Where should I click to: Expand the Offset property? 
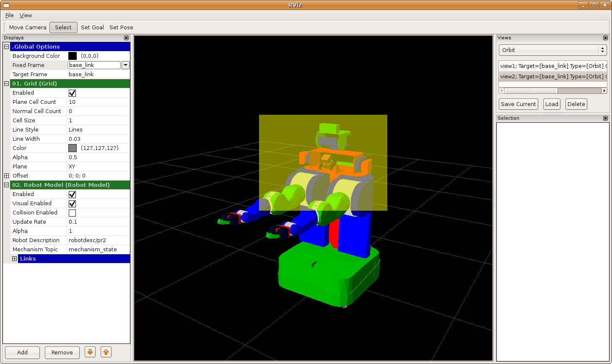(6, 176)
